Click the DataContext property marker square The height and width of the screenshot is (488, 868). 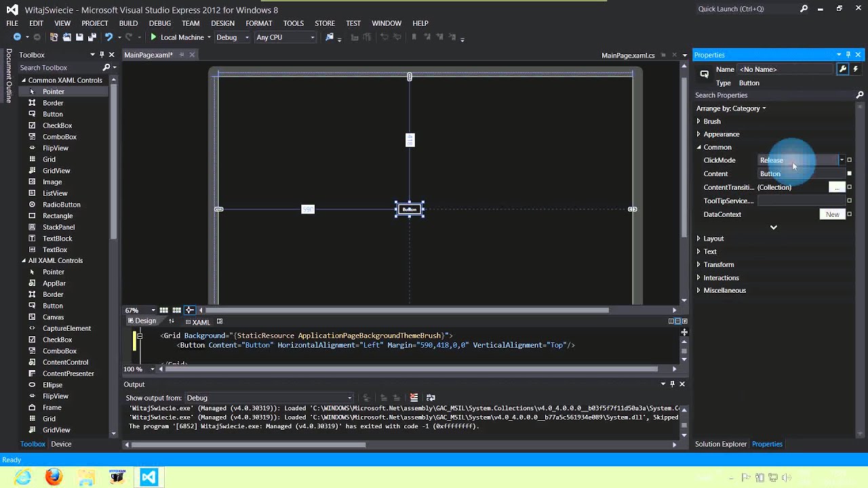[849, 214]
